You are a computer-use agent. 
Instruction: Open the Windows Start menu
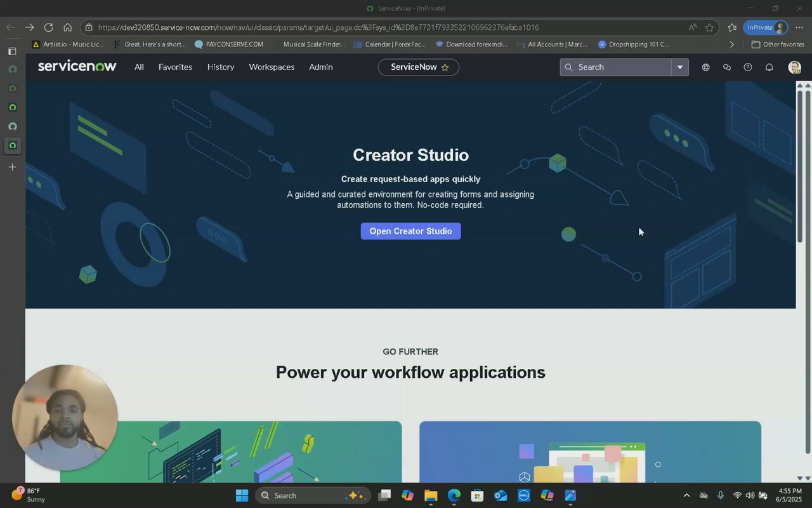242,495
